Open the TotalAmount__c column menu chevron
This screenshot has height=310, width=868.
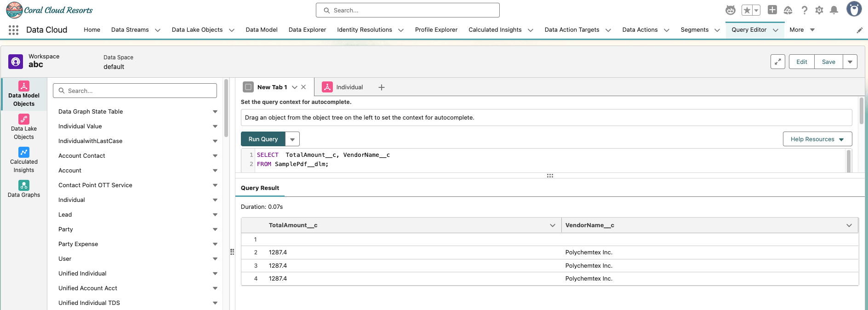click(553, 225)
